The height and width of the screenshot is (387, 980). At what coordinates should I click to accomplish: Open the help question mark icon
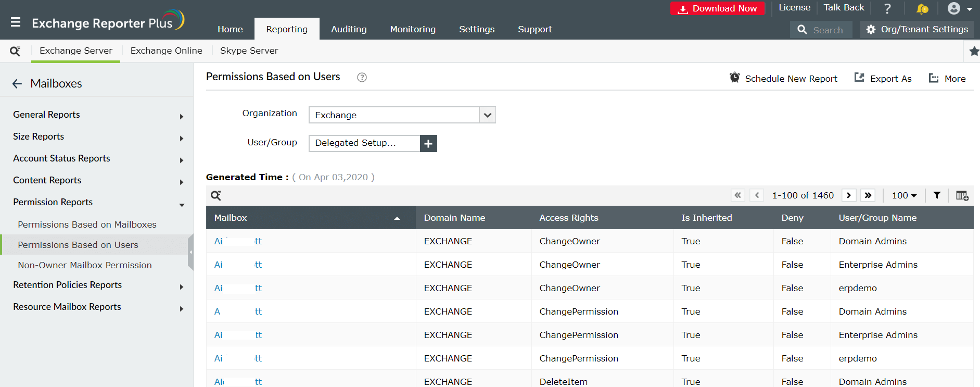(x=888, y=8)
